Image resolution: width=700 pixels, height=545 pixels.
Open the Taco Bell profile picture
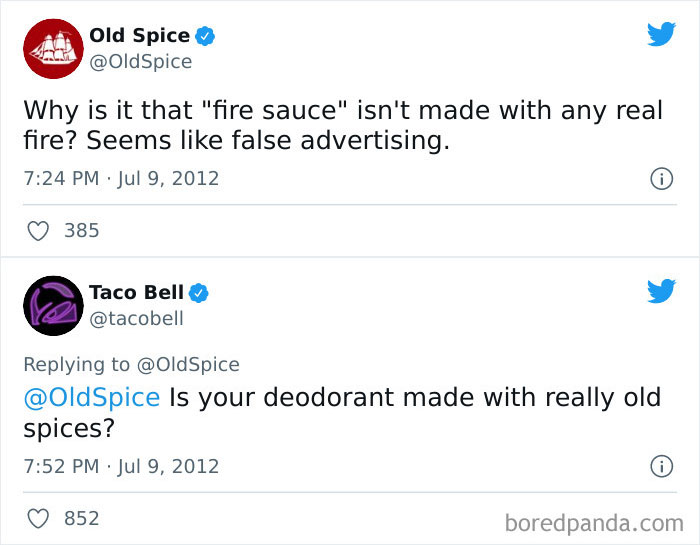tap(53, 305)
